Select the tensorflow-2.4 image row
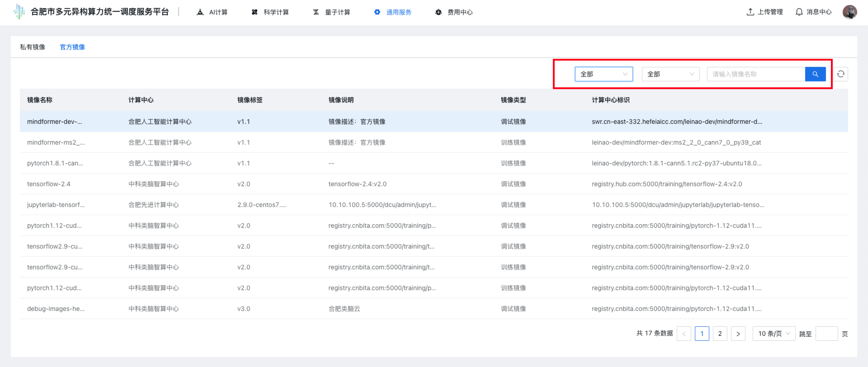Screen dimensions: 868x367 49,184
